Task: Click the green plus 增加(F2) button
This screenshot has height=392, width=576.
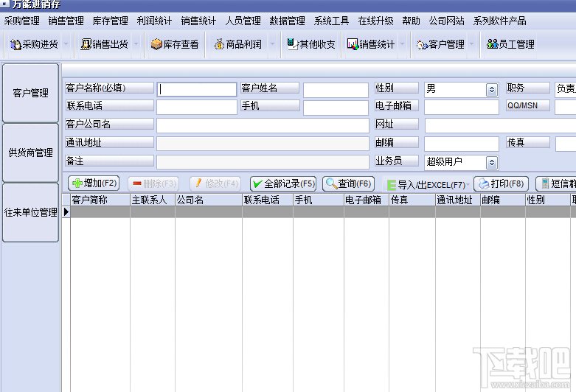Action: pyautogui.click(x=94, y=183)
